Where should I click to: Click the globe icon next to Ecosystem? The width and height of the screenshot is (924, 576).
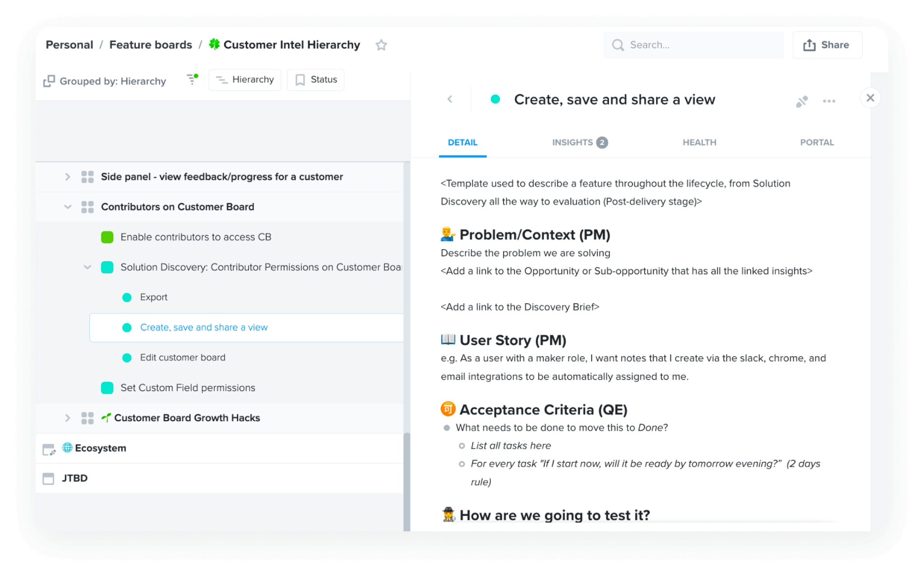(x=68, y=448)
